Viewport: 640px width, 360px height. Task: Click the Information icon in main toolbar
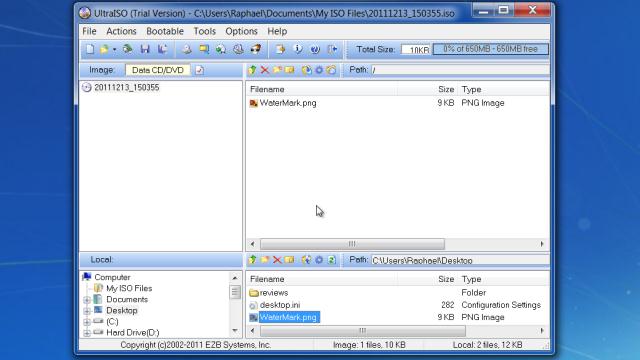coord(298,49)
